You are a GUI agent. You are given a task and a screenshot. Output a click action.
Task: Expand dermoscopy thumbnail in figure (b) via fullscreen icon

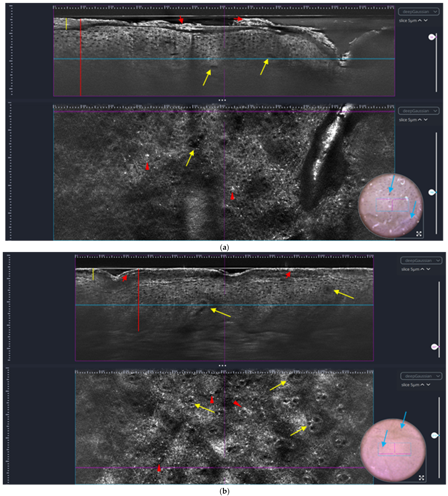pos(421,478)
